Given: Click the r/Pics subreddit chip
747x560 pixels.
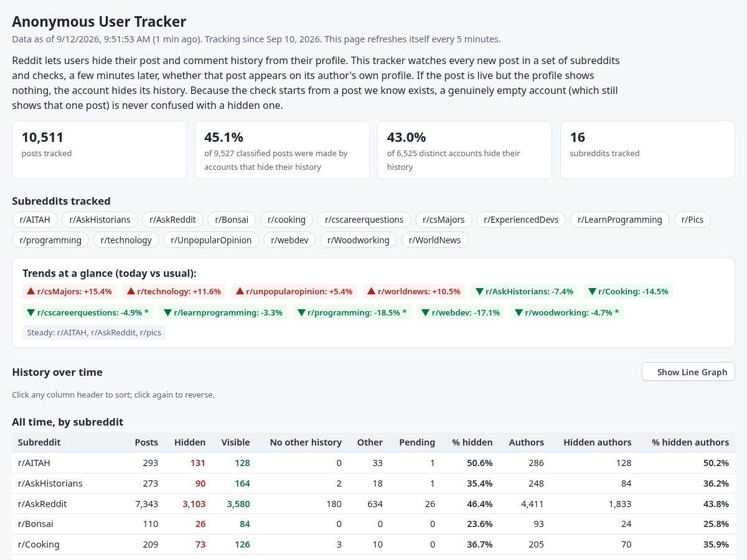Looking at the screenshot, I should point(693,220).
